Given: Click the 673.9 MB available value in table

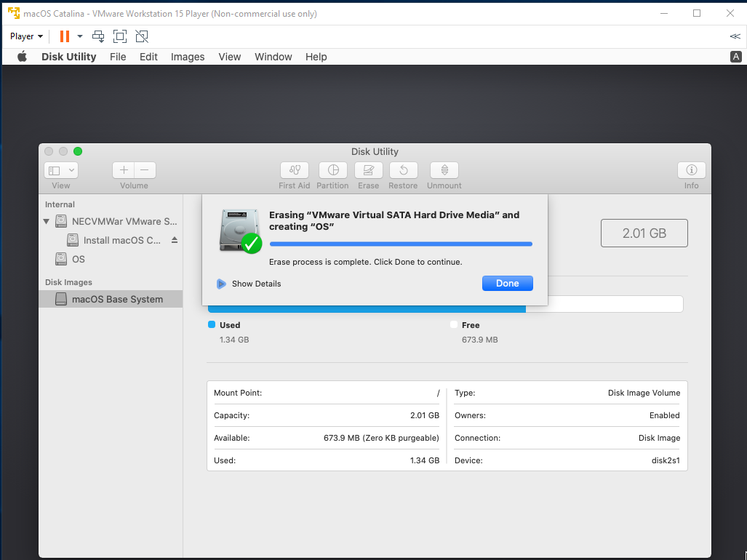Looking at the screenshot, I should (x=381, y=438).
